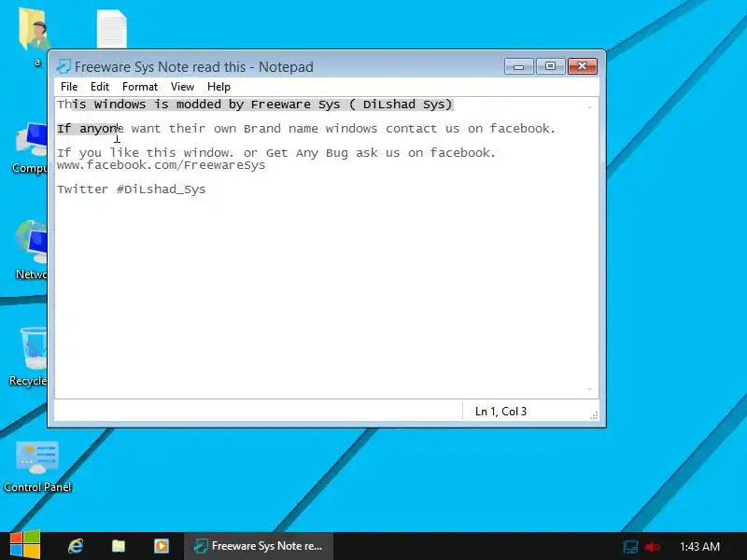Open File Explorer from taskbar
This screenshot has height=560, width=747.
(119, 546)
